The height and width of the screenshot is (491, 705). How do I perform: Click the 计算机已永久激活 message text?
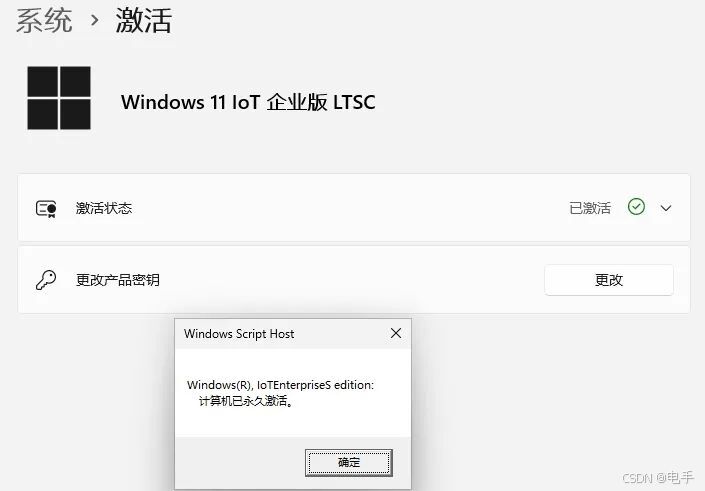[x=246, y=401]
